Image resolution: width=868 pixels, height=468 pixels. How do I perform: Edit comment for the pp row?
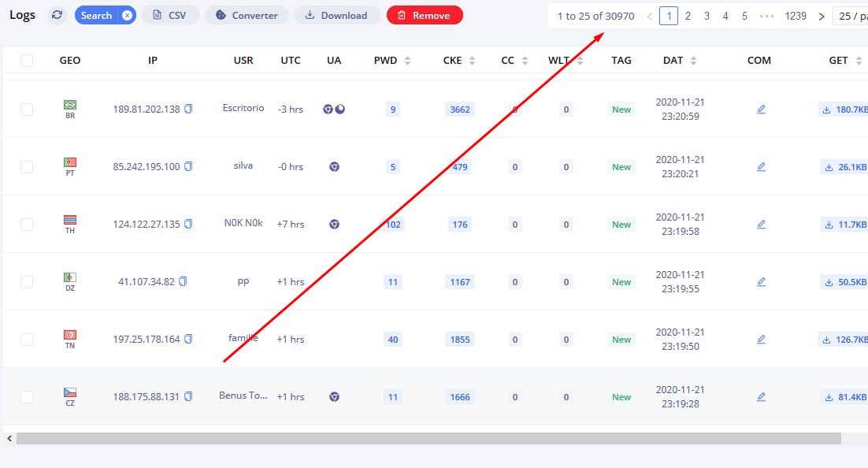coord(761,283)
